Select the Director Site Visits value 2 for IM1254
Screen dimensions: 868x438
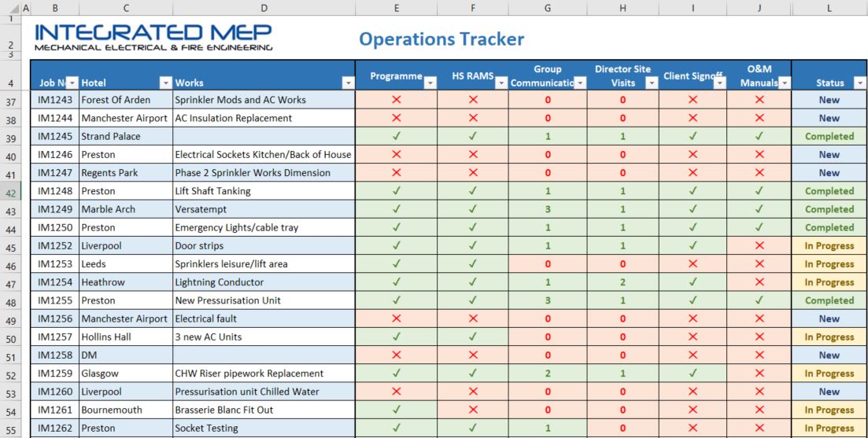point(622,282)
